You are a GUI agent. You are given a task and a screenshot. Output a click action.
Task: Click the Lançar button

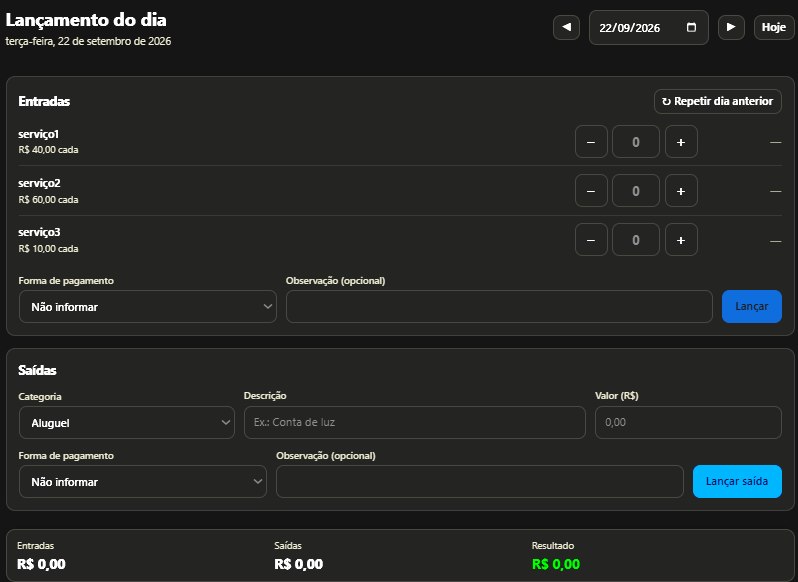click(x=752, y=306)
